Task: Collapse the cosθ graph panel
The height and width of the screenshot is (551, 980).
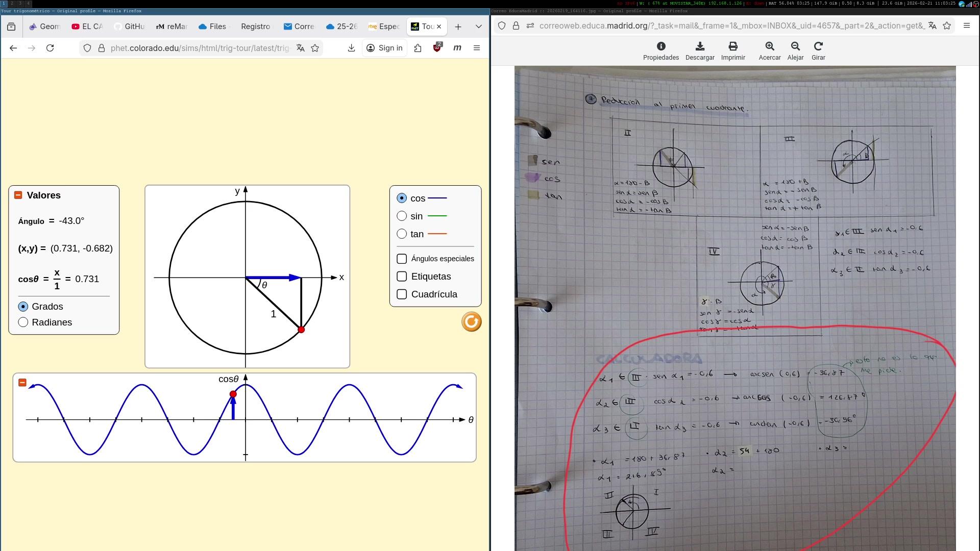Action: [x=22, y=383]
